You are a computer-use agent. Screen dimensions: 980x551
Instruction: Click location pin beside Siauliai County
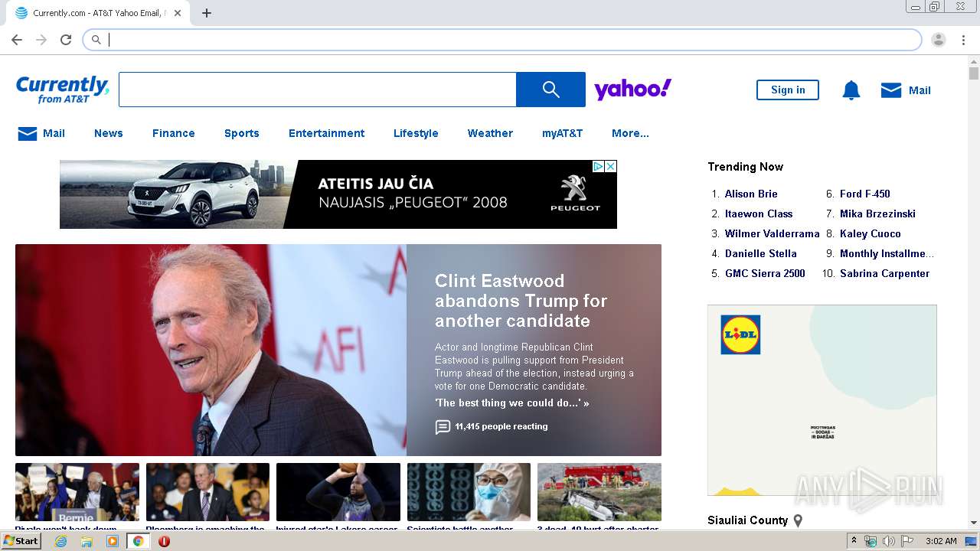tap(798, 520)
